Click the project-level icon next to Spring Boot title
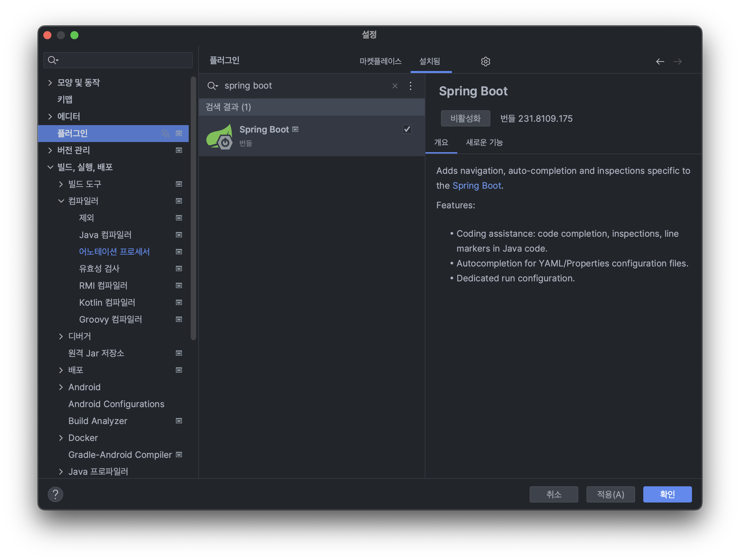740x560 pixels. coord(295,129)
